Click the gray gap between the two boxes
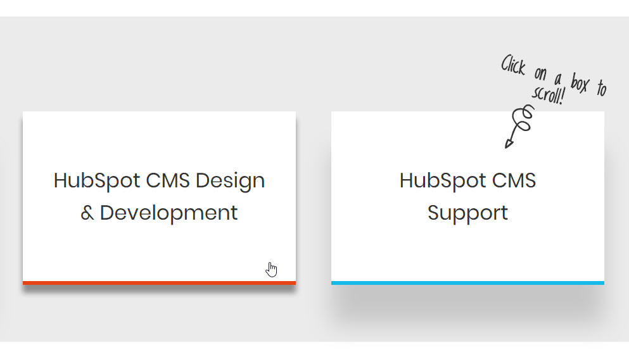This screenshot has height=364, width=629. (314, 196)
